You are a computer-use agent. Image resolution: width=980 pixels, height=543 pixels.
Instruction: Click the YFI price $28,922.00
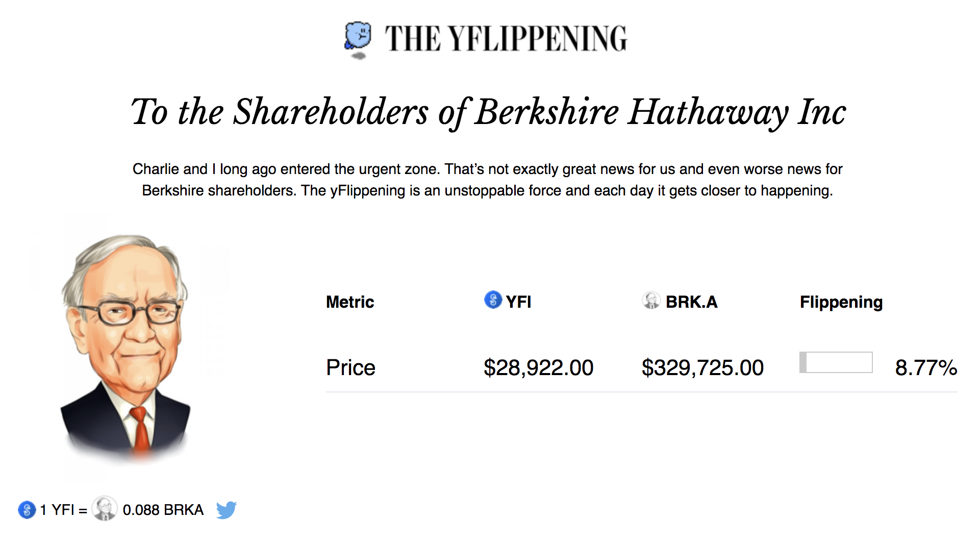pos(539,368)
